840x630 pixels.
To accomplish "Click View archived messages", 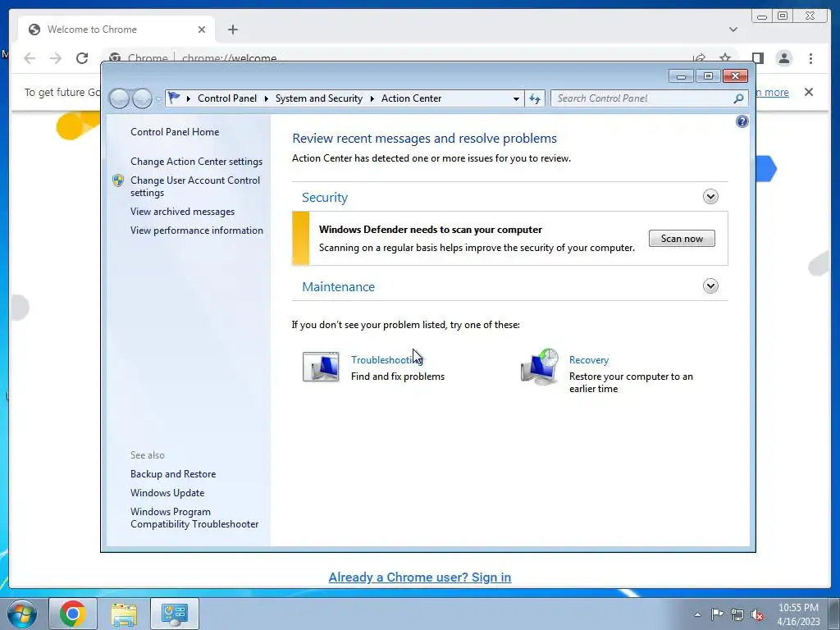I will click(x=182, y=212).
